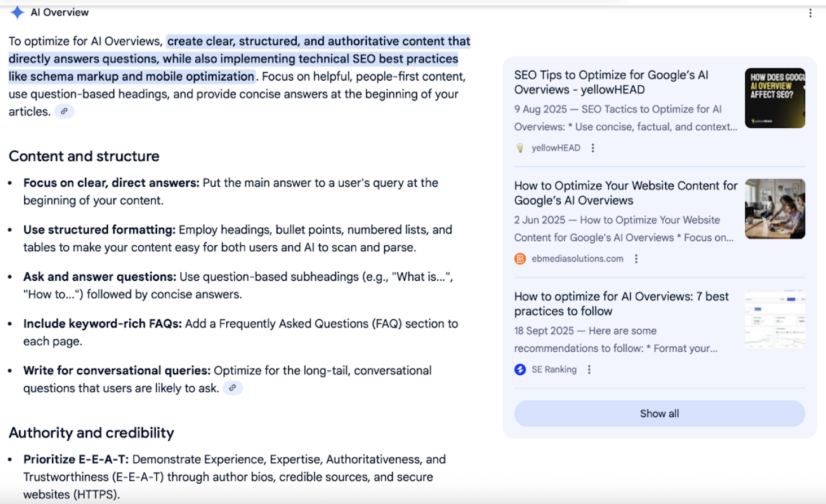Screen dimensions: 826x504
Task: Open more options next to SE Ranking
Action: (x=589, y=369)
